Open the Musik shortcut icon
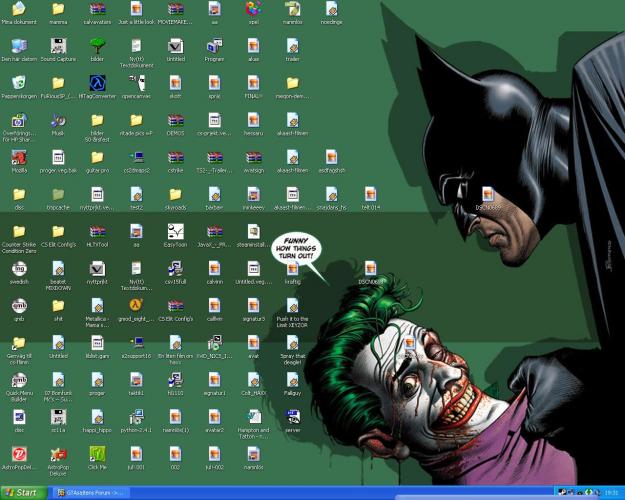 pos(58,120)
